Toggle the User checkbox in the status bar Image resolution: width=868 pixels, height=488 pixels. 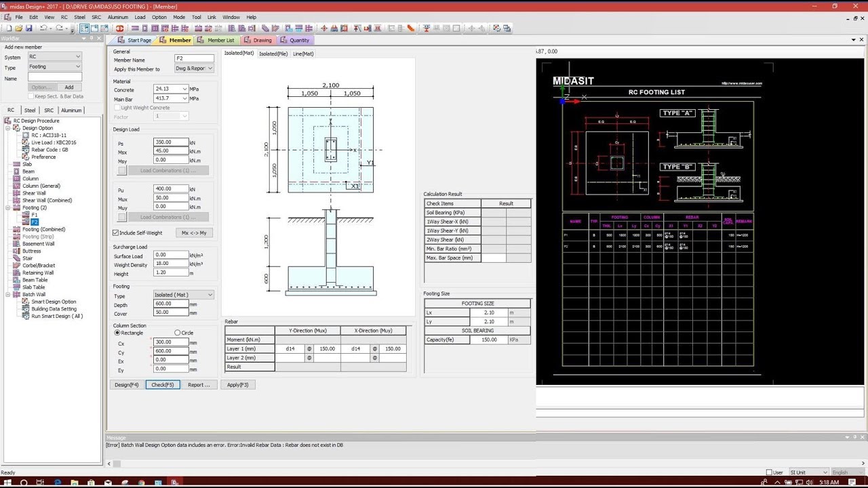click(x=769, y=472)
